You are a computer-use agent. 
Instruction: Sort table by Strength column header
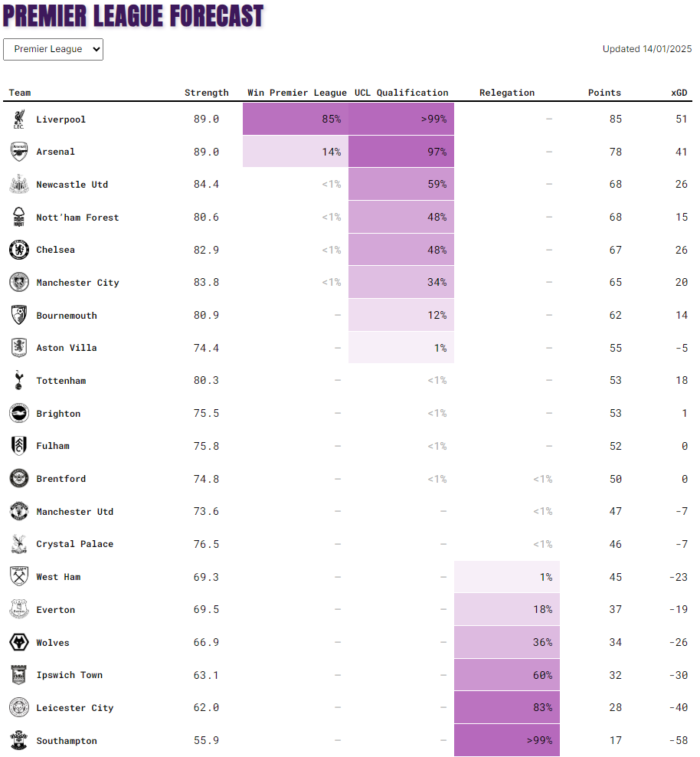[x=207, y=93]
